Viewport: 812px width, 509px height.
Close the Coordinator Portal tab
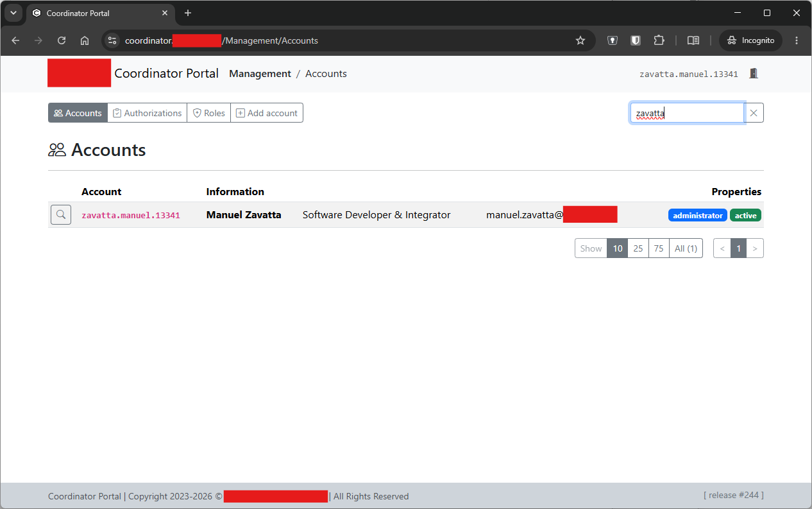165,13
